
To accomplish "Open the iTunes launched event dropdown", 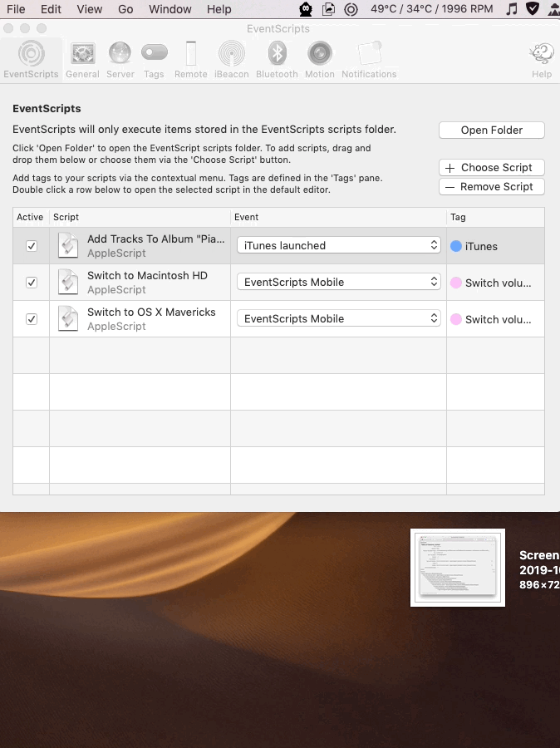I will coord(339,245).
